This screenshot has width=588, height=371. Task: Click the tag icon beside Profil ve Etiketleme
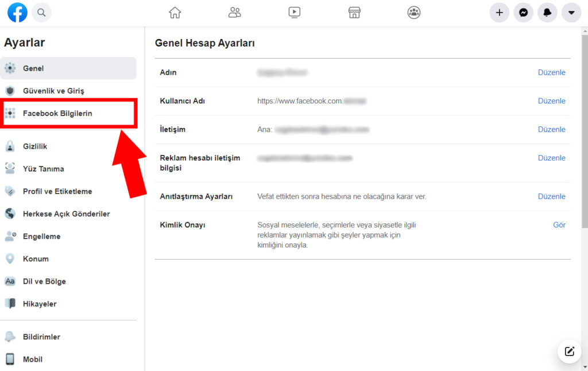tap(10, 191)
